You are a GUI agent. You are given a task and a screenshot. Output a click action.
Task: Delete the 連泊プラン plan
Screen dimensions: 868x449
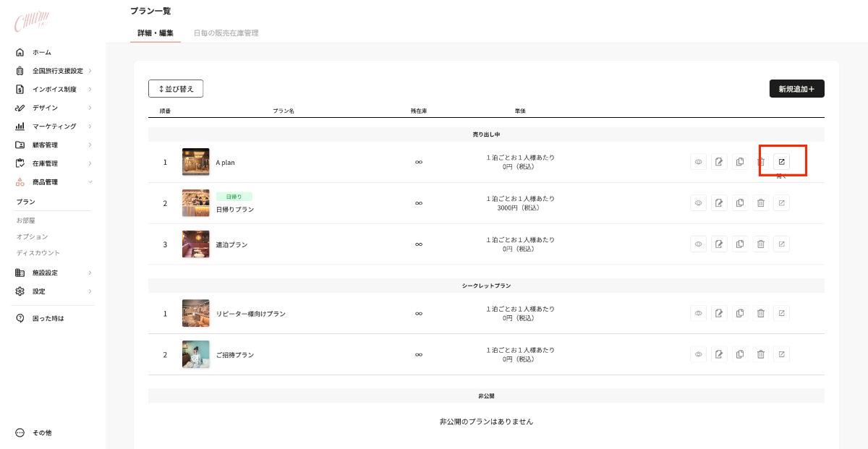tap(761, 244)
